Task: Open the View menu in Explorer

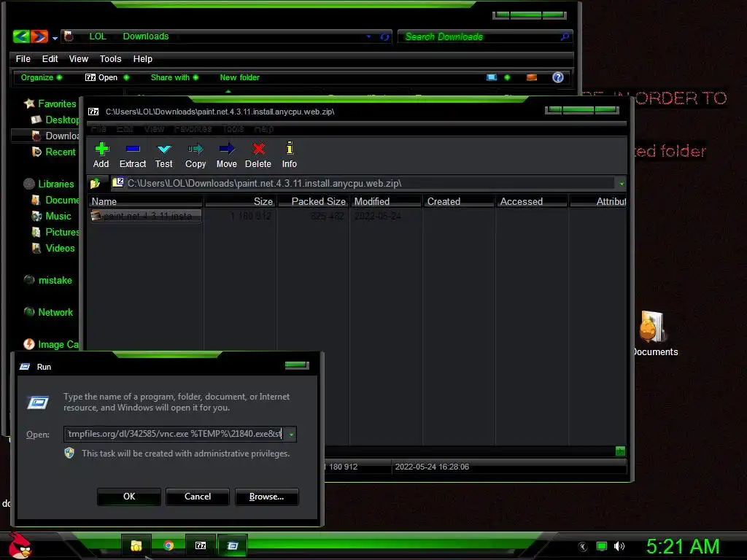Action: pos(79,58)
